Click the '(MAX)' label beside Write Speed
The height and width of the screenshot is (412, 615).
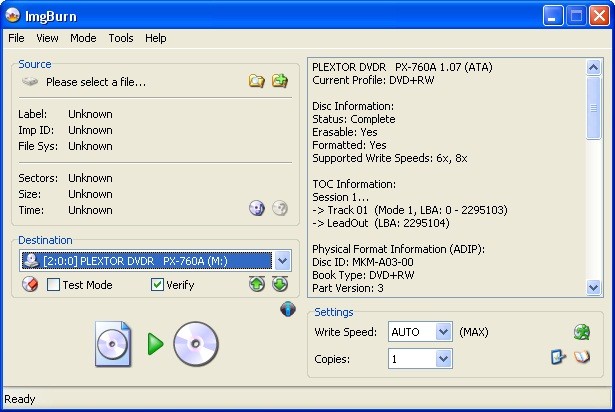(474, 332)
